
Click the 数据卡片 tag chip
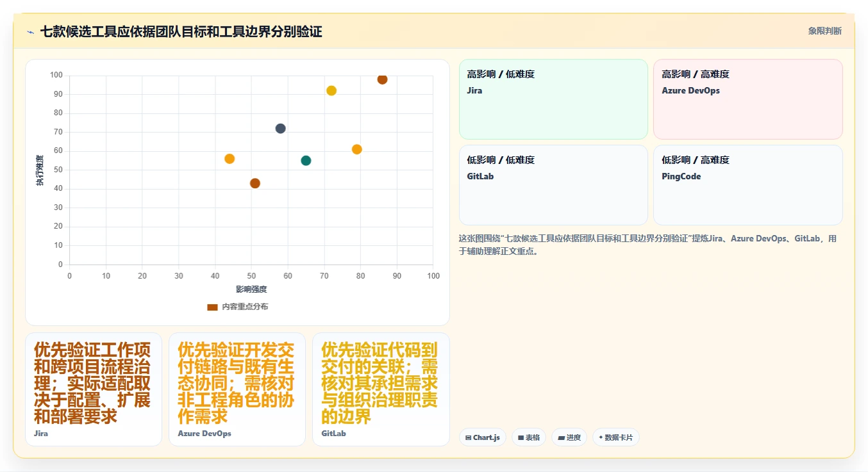(616, 437)
